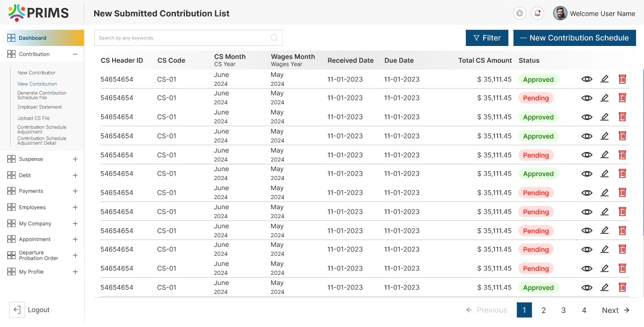Open settings gear icon in header
The image size is (644, 327).
click(x=520, y=13)
